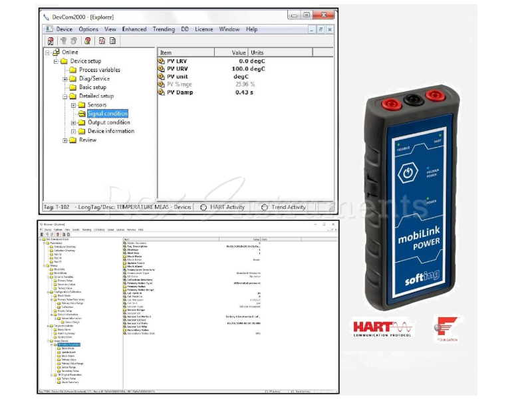Open the Help menu in DevCom2000

coord(251,29)
